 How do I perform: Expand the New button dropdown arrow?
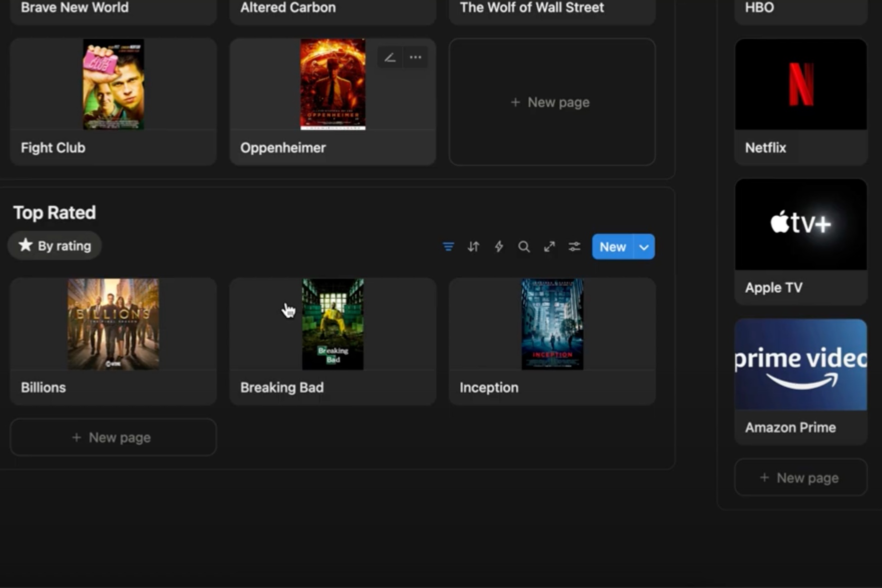coord(644,247)
